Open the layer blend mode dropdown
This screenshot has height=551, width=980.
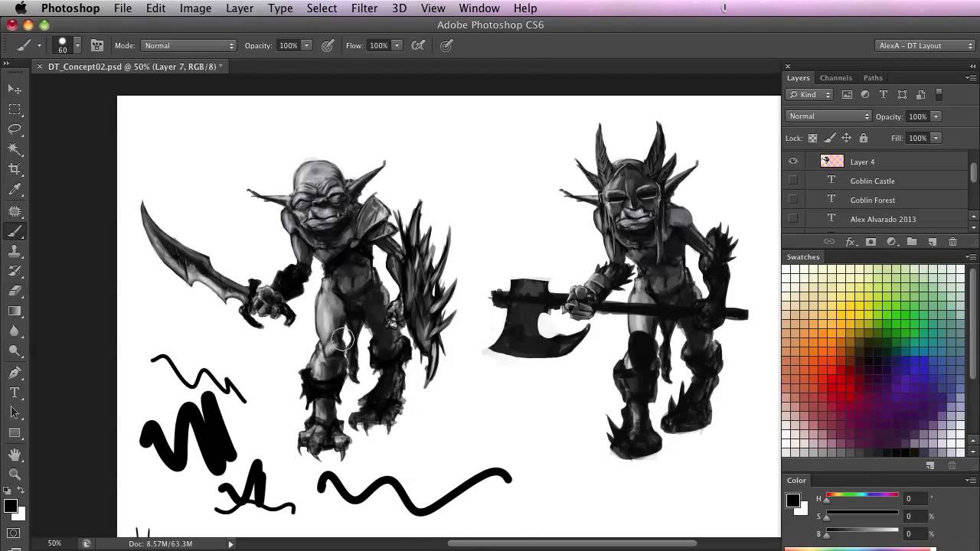tap(828, 116)
